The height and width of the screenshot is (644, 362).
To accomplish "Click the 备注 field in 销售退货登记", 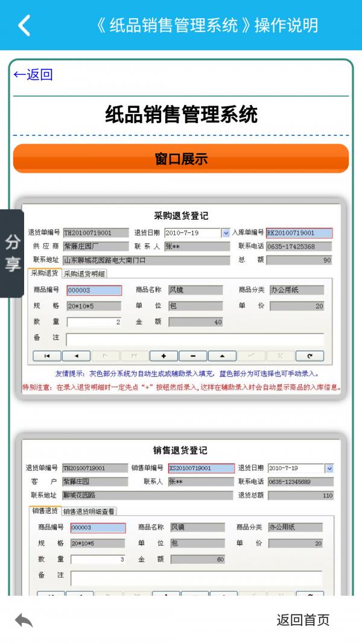I will pos(196,578).
